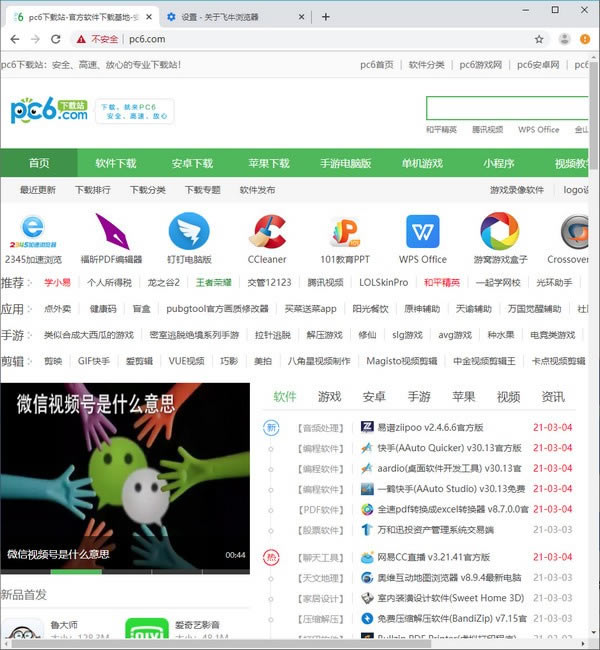Switch to the 苹果 list tab
The width and height of the screenshot is (600, 650).
(464, 397)
